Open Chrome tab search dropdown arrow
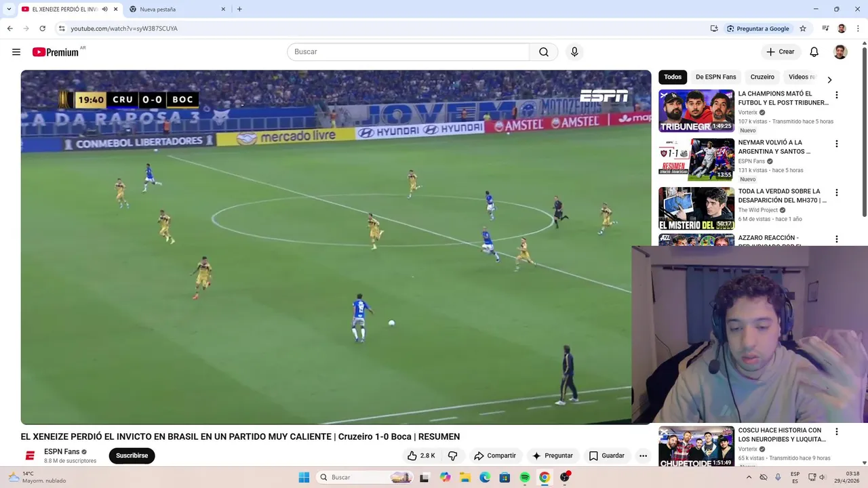 (9, 9)
